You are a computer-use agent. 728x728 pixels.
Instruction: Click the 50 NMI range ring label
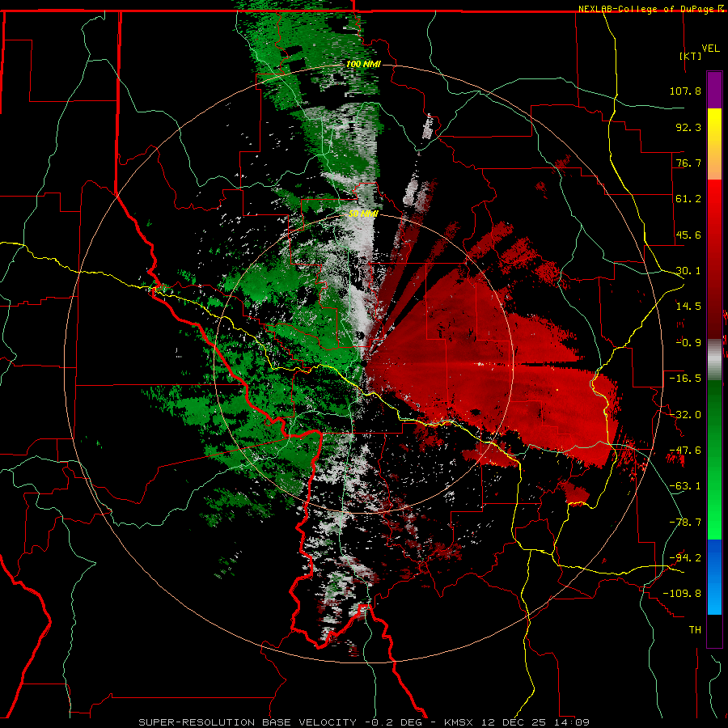click(x=363, y=214)
